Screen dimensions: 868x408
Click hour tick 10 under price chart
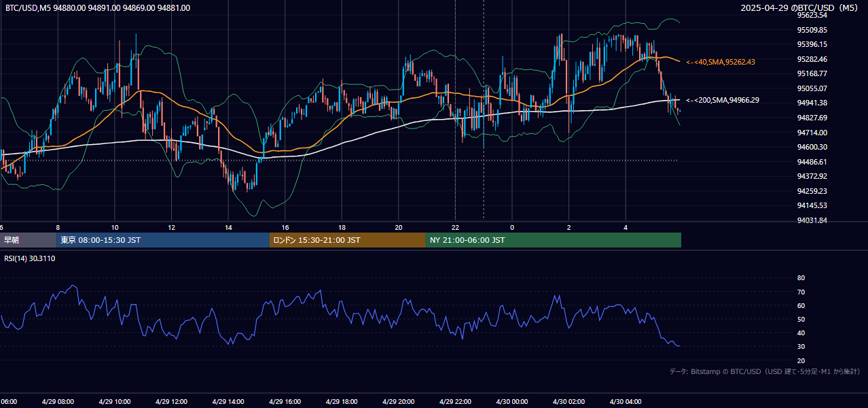pos(115,227)
